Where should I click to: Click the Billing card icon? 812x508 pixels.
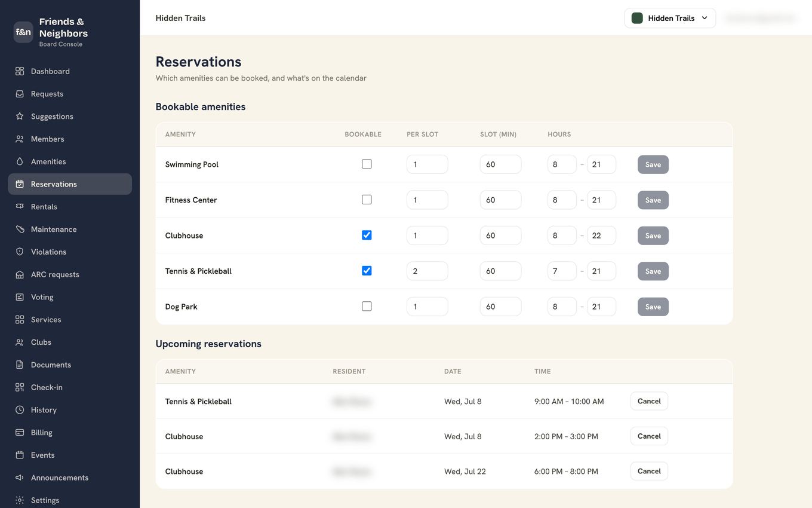pos(20,433)
